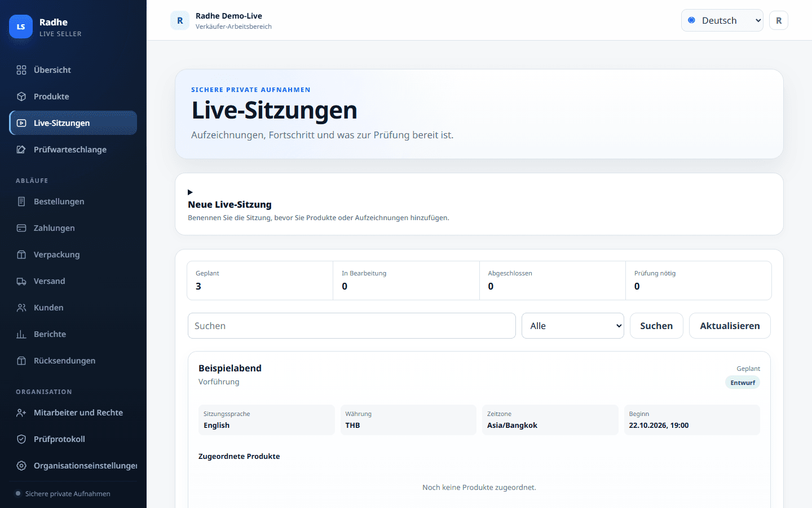The height and width of the screenshot is (508, 812).
Task: Click the Vorführung subtitle under Beispielabend
Action: (x=219, y=382)
